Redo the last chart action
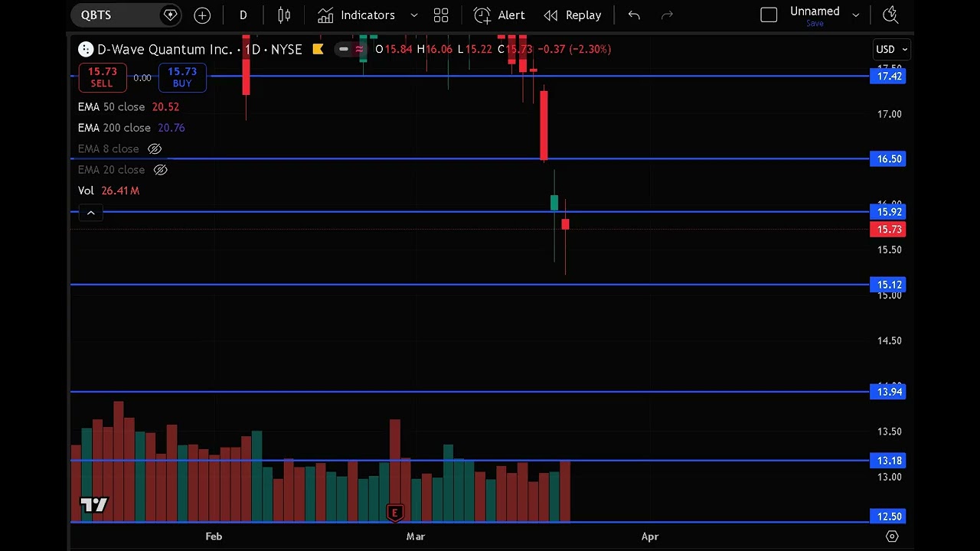The image size is (980, 551). pyautogui.click(x=667, y=15)
